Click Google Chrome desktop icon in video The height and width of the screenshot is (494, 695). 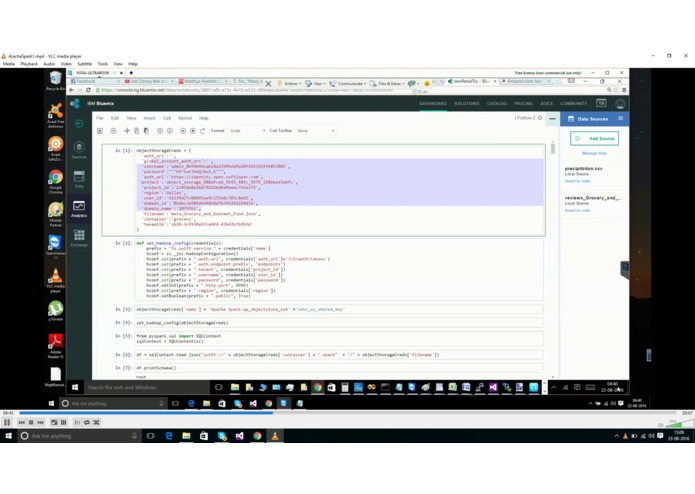coord(55,181)
